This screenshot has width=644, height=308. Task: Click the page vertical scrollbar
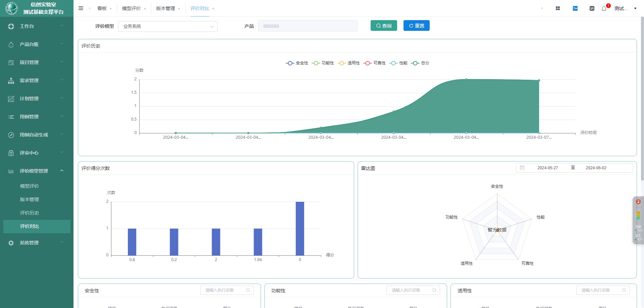coord(642,99)
